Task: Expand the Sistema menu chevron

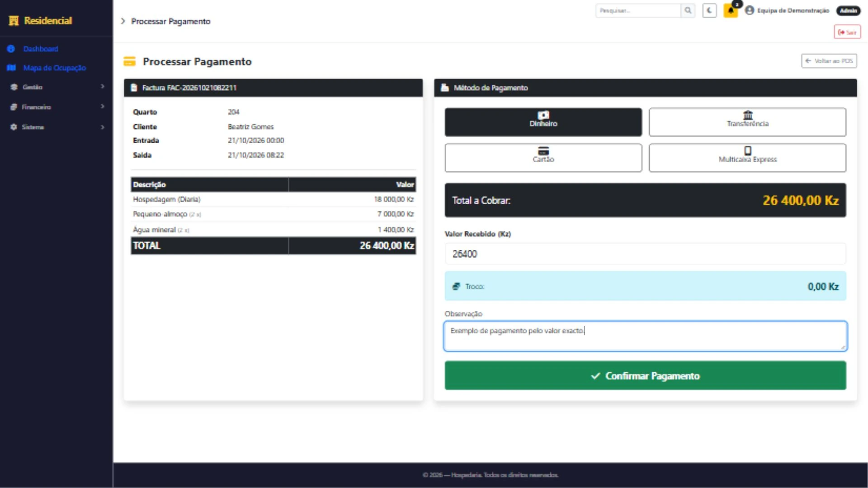Action: 103,127
